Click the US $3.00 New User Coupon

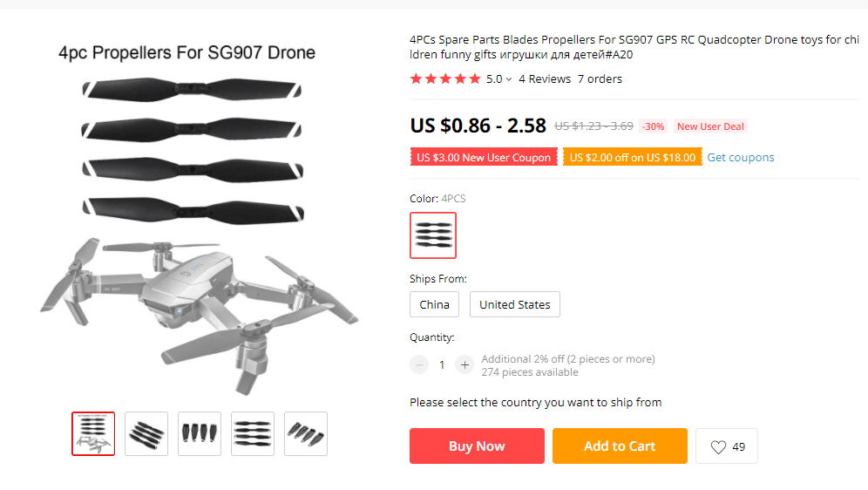click(484, 158)
